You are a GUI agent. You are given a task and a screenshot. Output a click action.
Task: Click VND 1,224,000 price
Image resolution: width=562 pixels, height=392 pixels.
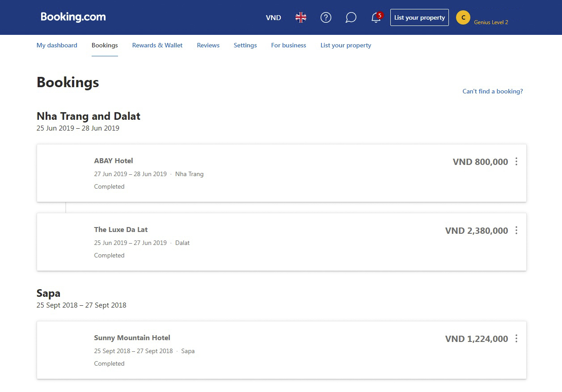(477, 339)
